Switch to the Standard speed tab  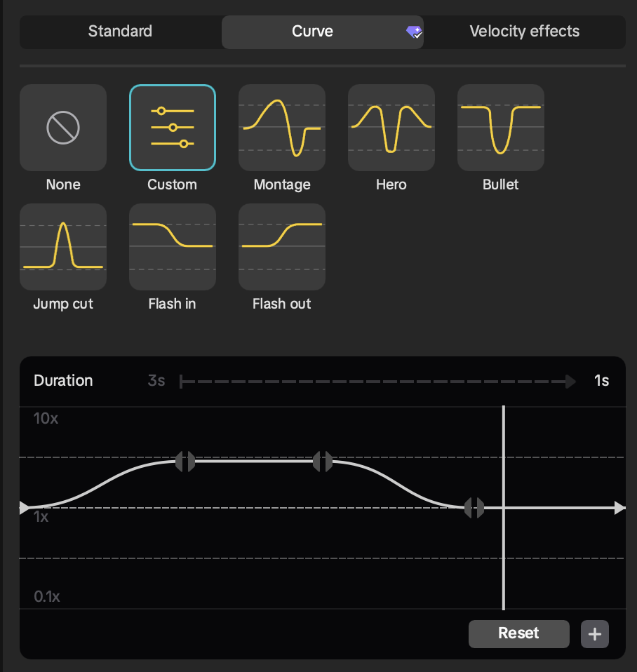120,32
